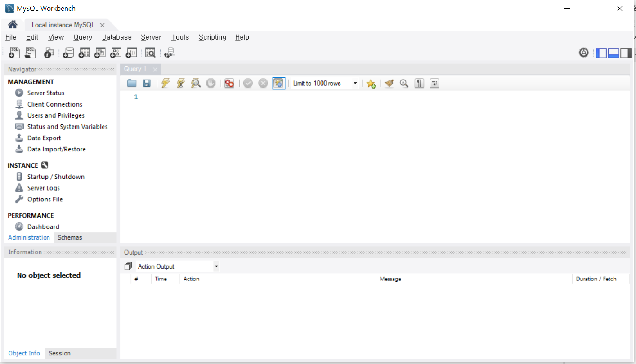636x364 pixels.
Task: Open Server Status in Navigator
Action: point(45,93)
